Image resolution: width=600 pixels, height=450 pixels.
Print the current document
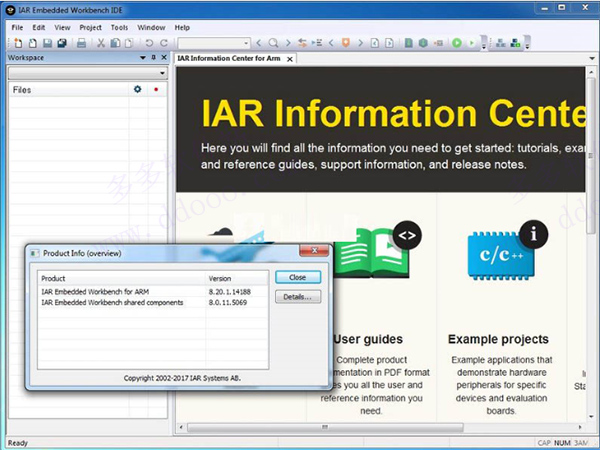[81, 43]
